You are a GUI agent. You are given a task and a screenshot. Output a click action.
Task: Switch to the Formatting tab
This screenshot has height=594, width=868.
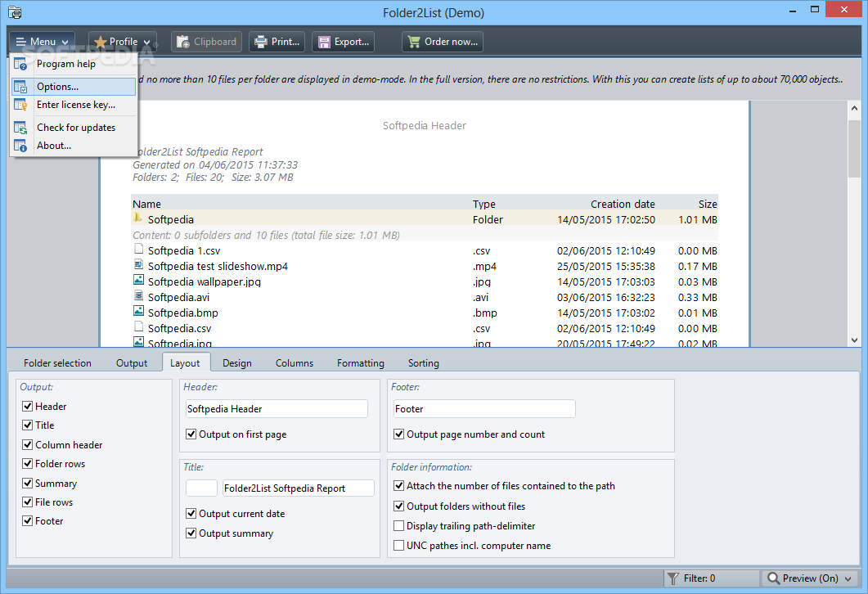361,363
